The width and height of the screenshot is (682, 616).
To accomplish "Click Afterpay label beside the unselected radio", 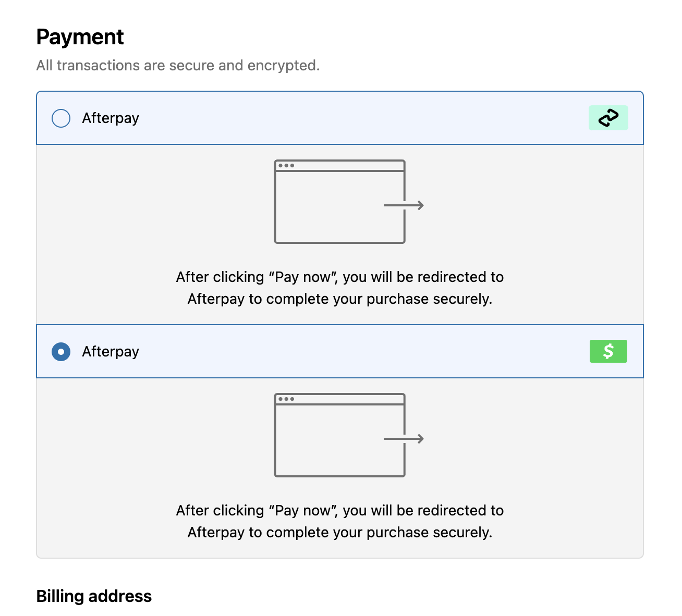I will click(111, 118).
